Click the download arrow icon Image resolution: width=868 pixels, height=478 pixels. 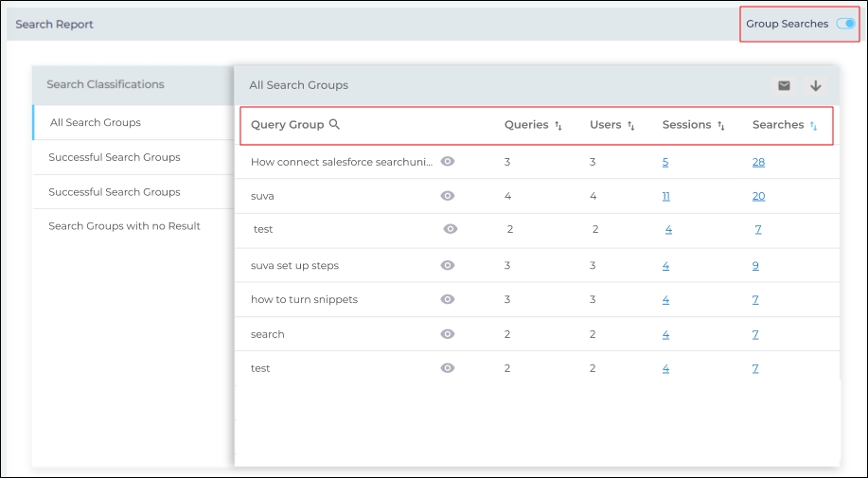tap(815, 85)
